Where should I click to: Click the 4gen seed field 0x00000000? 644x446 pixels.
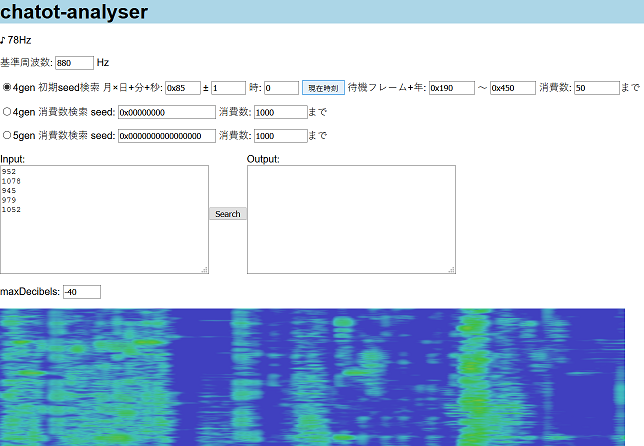(167, 112)
